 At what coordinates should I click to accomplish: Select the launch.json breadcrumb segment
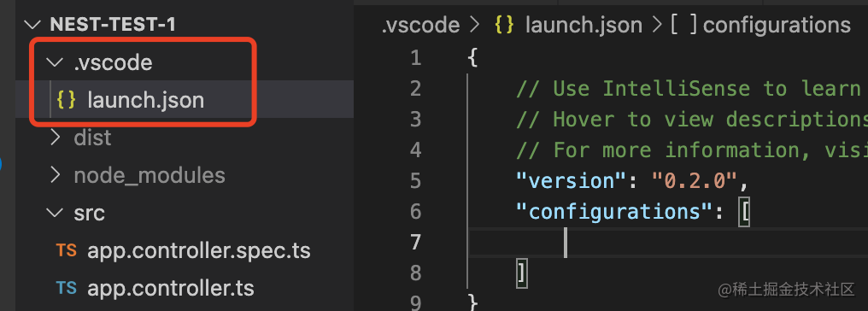pyautogui.click(x=584, y=26)
